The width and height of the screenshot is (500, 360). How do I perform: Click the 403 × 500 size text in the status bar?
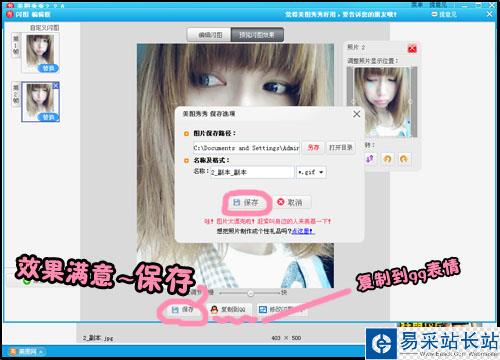[x=286, y=338]
